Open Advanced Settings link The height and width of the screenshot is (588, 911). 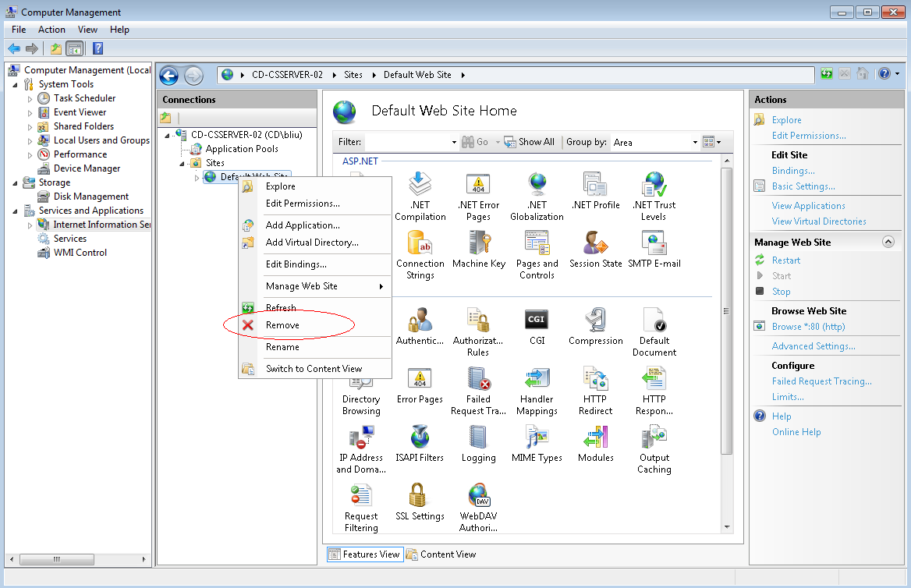coord(814,346)
